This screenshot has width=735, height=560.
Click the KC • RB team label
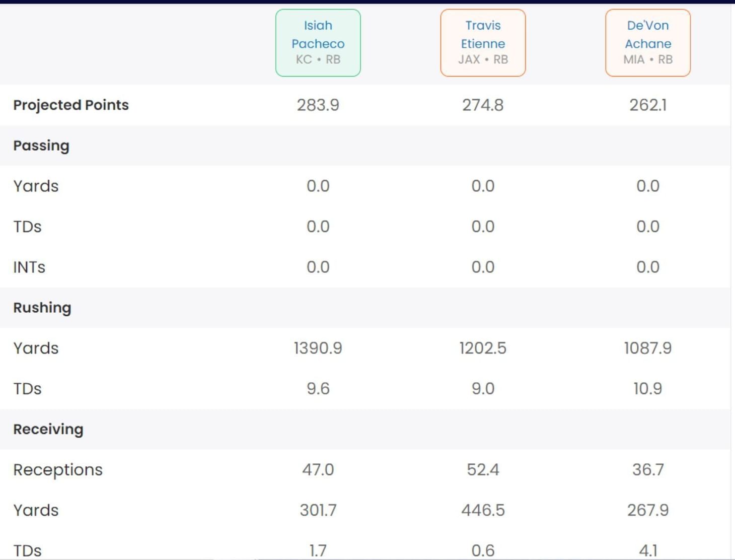pos(318,59)
